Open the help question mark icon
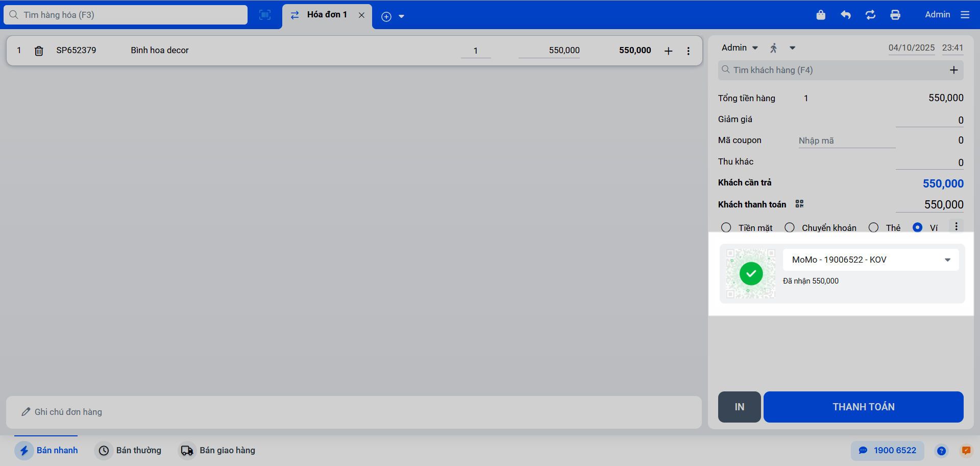This screenshot has width=980, height=466. 941,451
